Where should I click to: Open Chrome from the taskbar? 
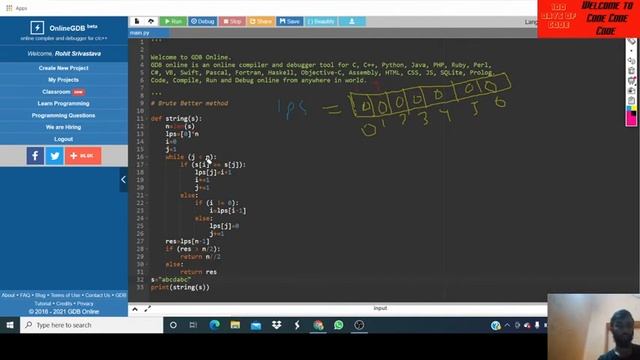318,325
